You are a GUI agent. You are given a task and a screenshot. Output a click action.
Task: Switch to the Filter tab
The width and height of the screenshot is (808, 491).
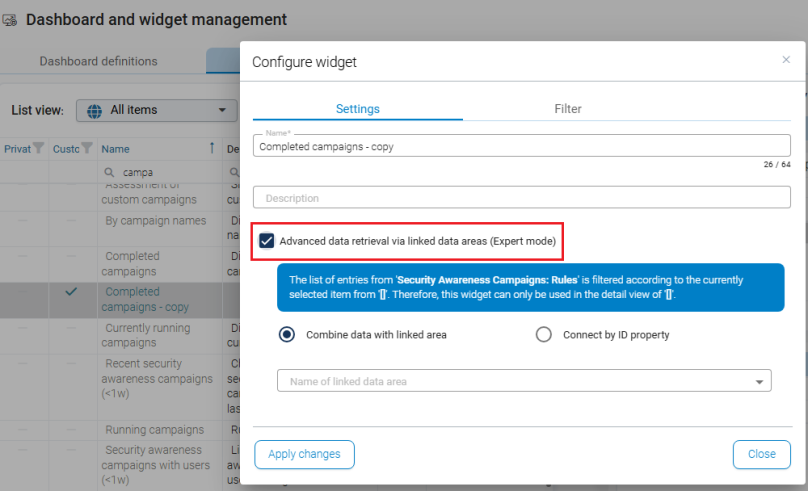pyautogui.click(x=567, y=109)
